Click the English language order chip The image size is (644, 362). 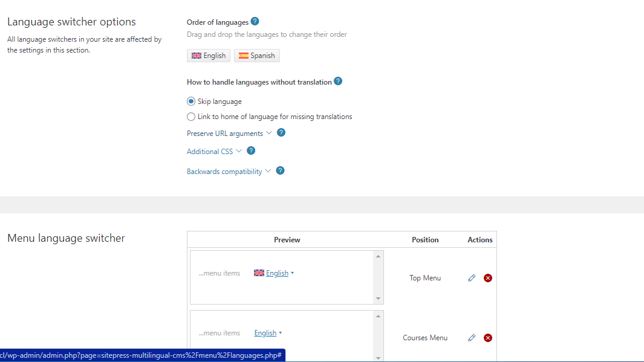pos(209,56)
